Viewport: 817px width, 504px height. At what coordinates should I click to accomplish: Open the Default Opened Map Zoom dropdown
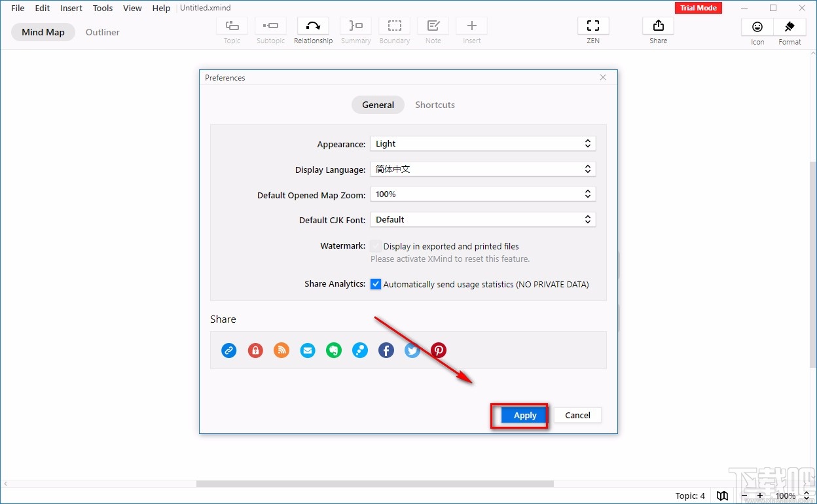click(x=482, y=194)
